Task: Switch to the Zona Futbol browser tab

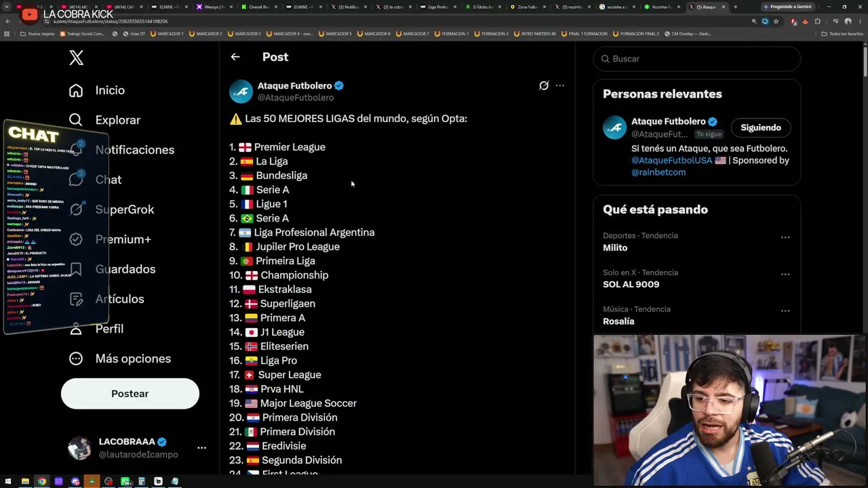Action: pyautogui.click(x=527, y=7)
